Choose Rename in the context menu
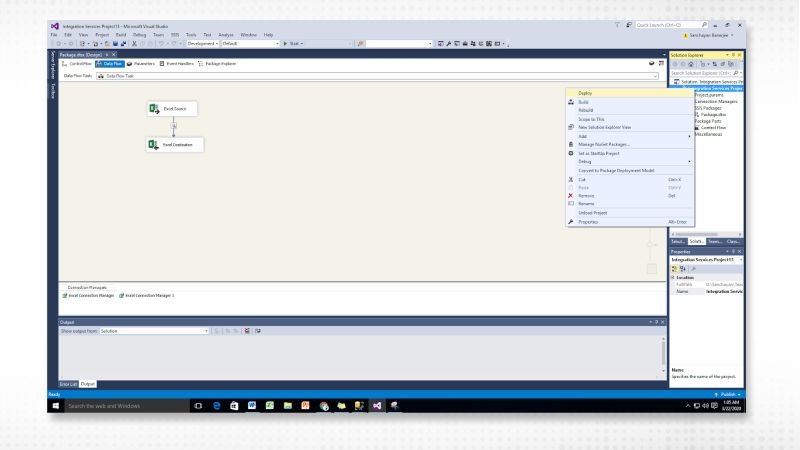The image size is (800, 450). (x=630, y=204)
